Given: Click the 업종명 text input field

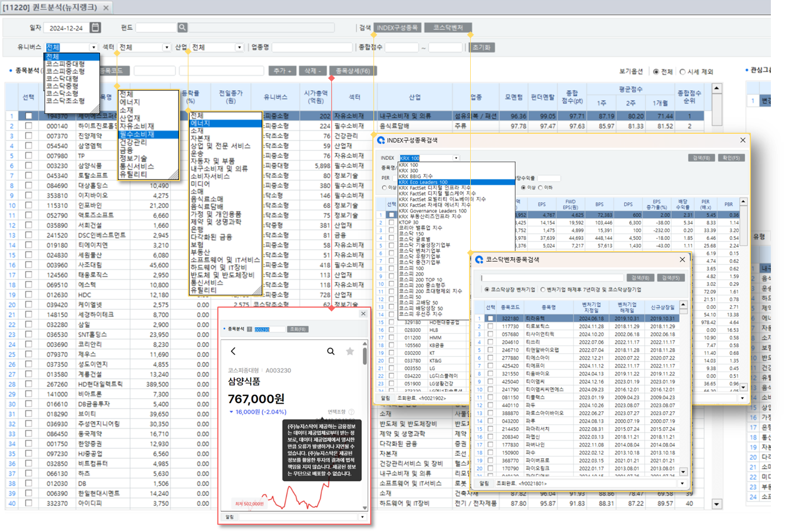Looking at the screenshot, I should tap(312, 47).
